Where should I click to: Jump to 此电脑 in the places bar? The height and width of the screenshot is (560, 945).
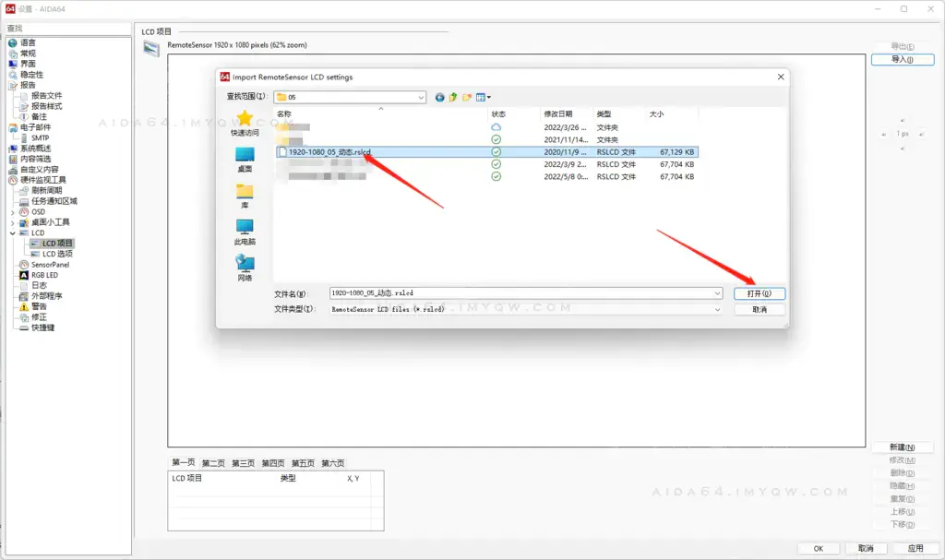tap(245, 232)
